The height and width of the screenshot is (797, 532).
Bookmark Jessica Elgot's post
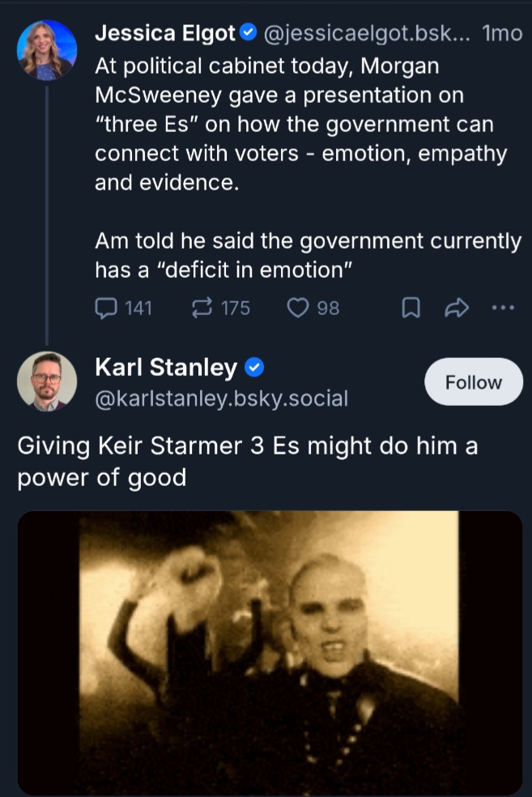(x=411, y=308)
